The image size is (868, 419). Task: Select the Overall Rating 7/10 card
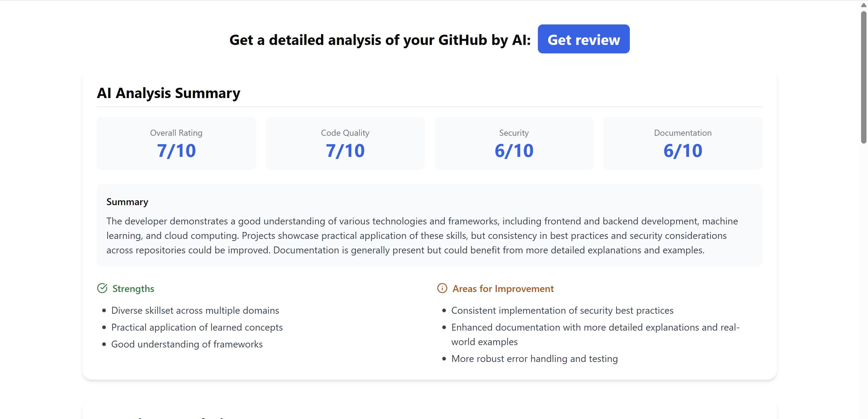[x=176, y=143]
